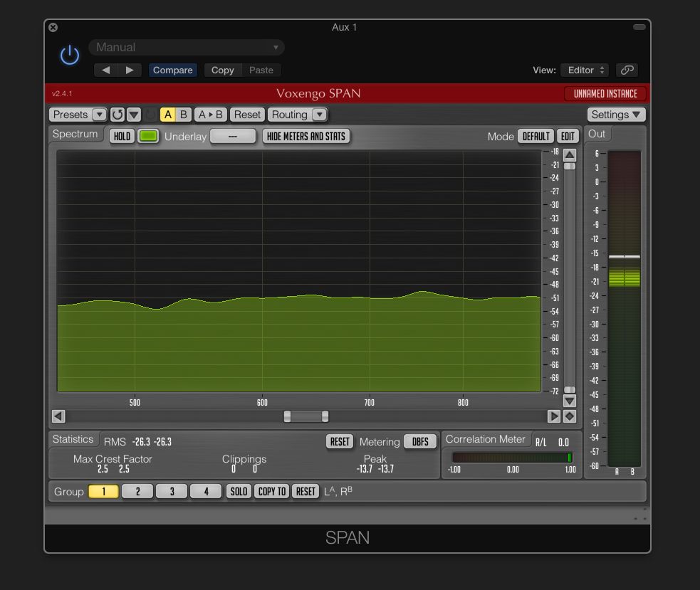This screenshot has width=700, height=590.
Task: Open the Settings menu
Action: 616,115
